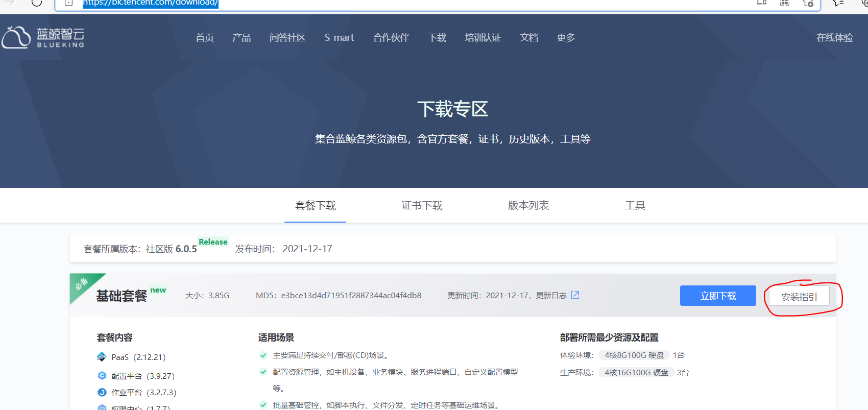Click the 套餐内容 section heading
The image size is (868, 410).
[115, 337]
